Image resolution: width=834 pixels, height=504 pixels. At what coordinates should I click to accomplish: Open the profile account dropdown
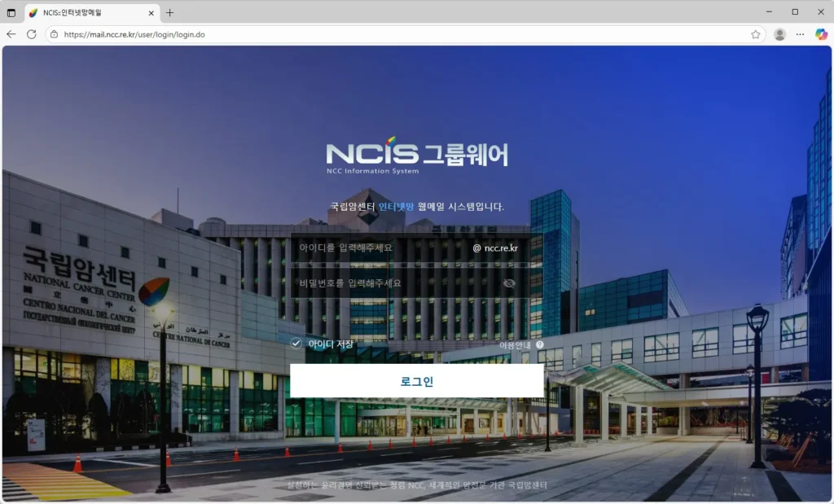coord(780,34)
